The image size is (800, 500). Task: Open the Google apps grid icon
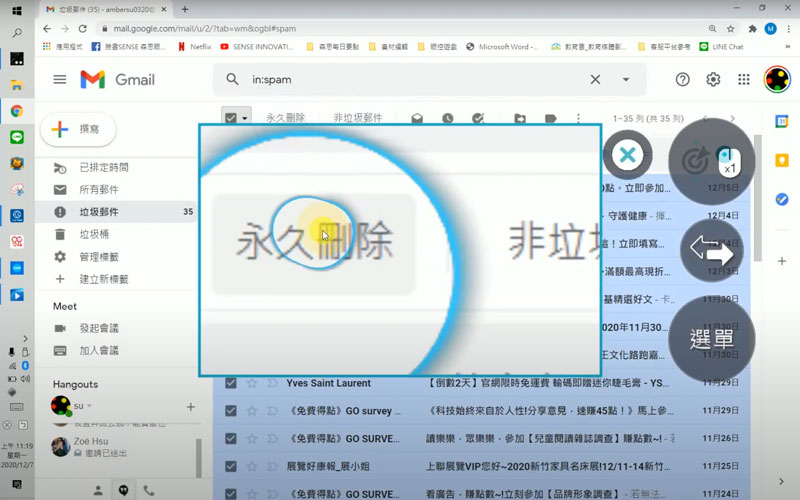744,80
